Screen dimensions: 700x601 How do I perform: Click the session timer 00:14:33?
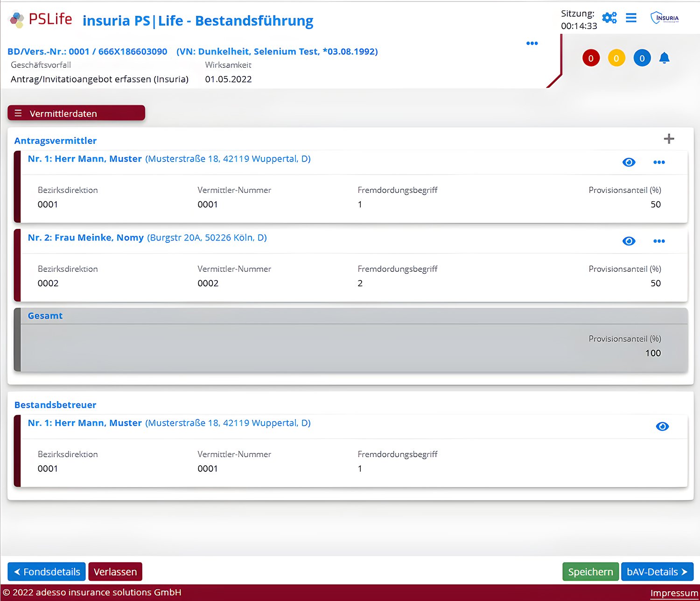tap(579, 26)
